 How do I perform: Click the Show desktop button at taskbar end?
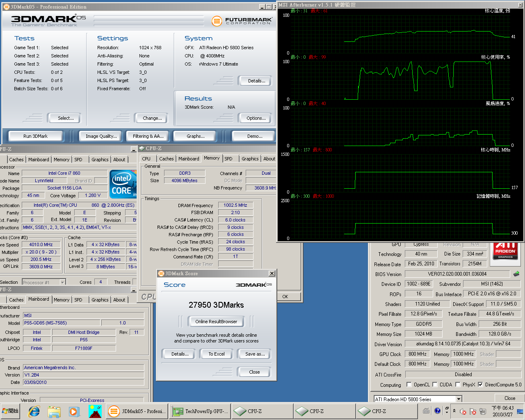[520, 411]
